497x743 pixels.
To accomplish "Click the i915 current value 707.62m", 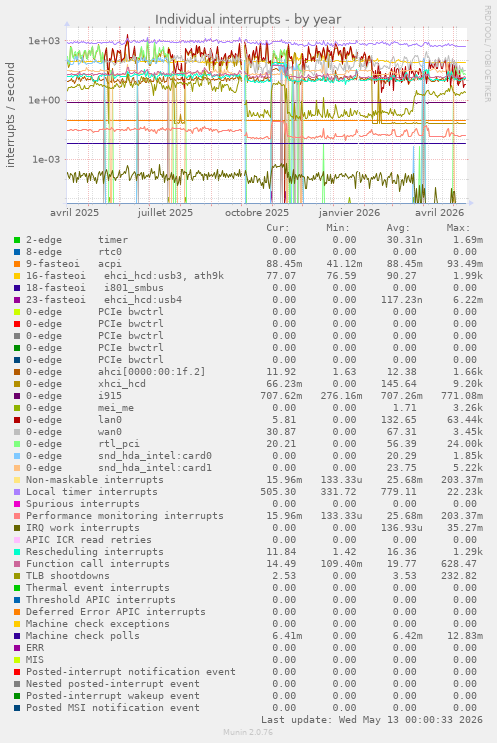I will coord(281,396).
